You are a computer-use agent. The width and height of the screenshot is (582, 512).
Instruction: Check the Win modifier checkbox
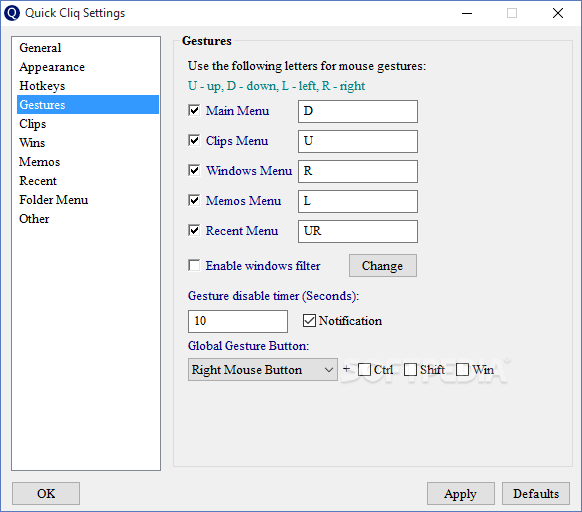pyautogui.click(x=462, y=369)
